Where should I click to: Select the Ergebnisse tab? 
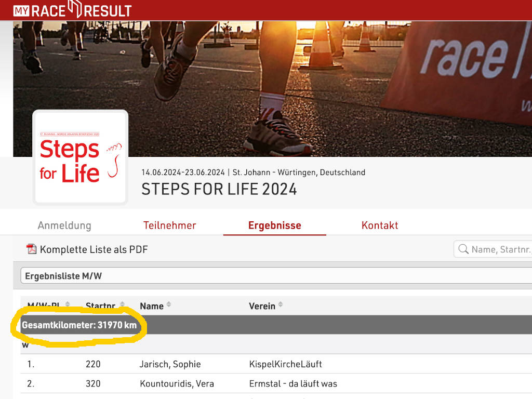pos(274,225)
